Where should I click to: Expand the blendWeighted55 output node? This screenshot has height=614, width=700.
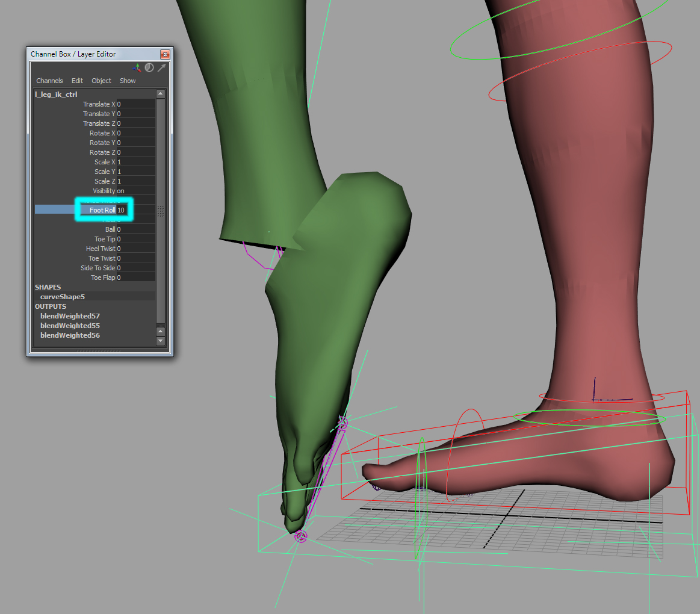(70, 326)
